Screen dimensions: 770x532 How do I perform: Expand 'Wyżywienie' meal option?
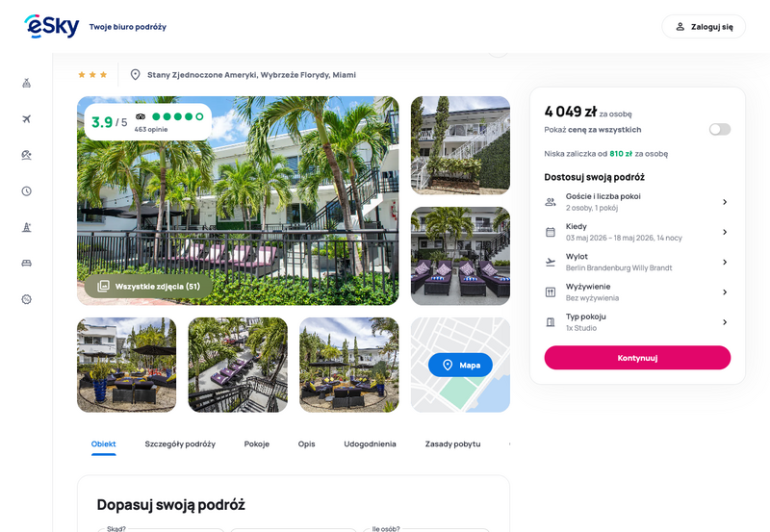636,291
